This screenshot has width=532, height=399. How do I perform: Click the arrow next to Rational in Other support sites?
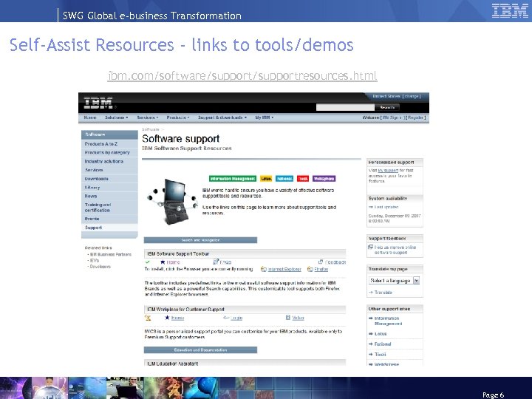(370, 344)
